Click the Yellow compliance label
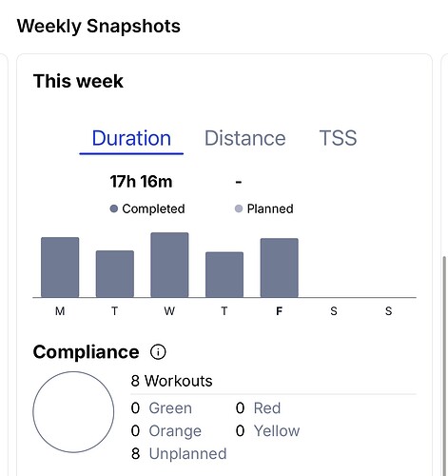This screenshot has width=448, height=476. (x=277, y=431)
